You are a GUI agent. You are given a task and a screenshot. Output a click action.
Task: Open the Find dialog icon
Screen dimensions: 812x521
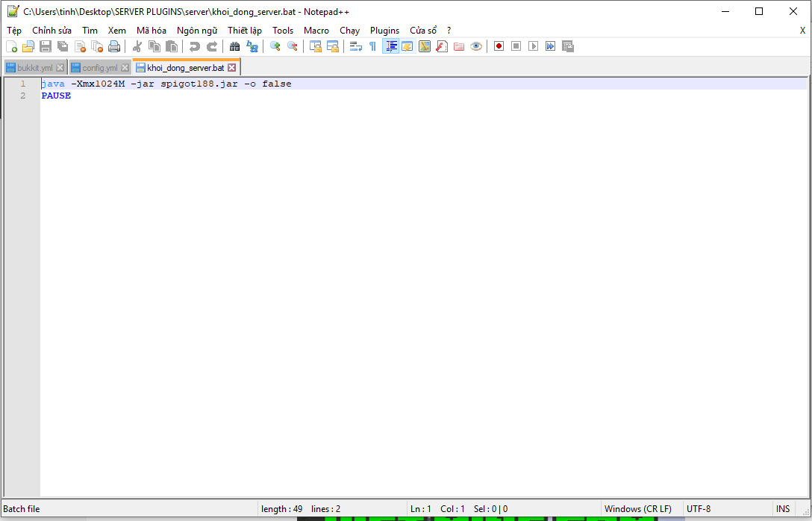coord(234,46)
